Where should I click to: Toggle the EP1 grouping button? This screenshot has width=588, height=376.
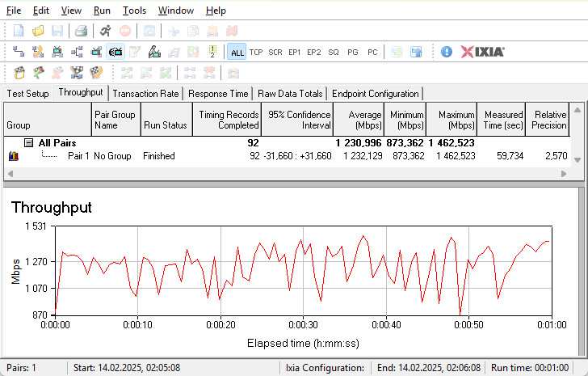294,53
